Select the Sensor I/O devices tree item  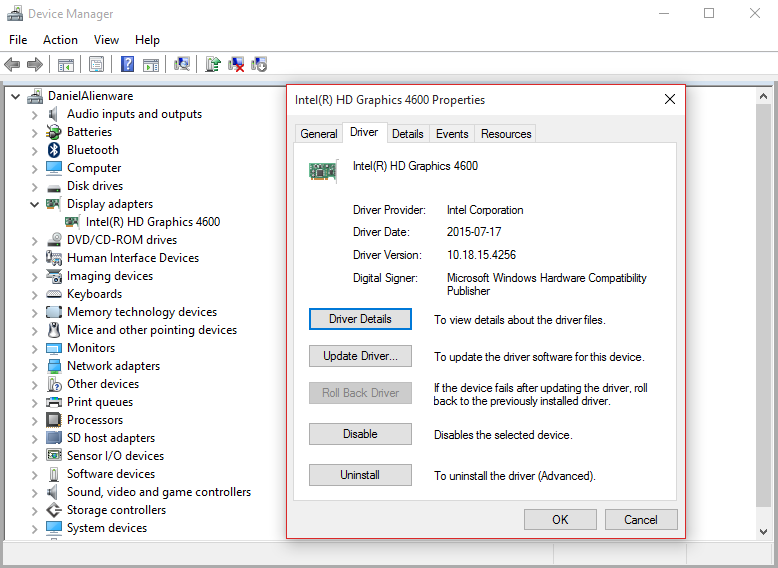[115, 456]
